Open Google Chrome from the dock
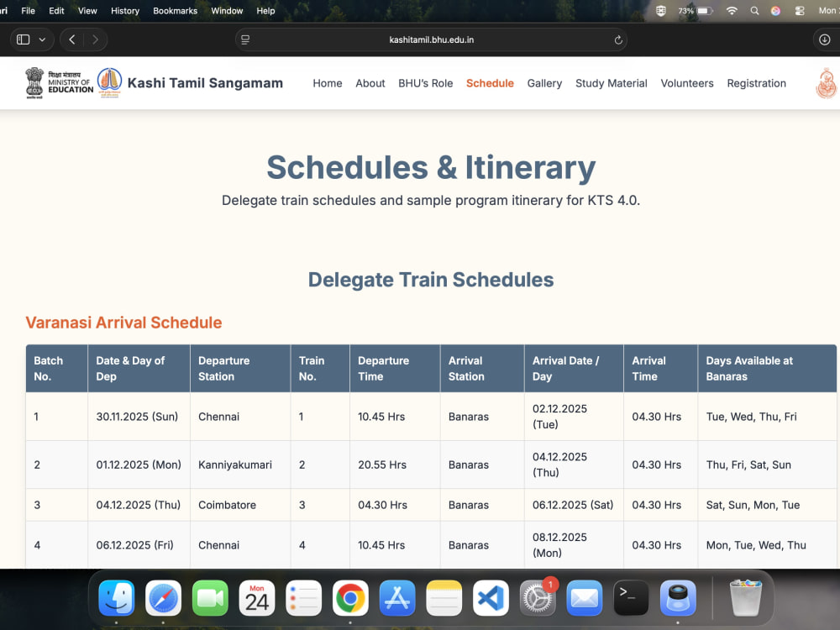This screenshot has width=840, height=630. point(350,598)
